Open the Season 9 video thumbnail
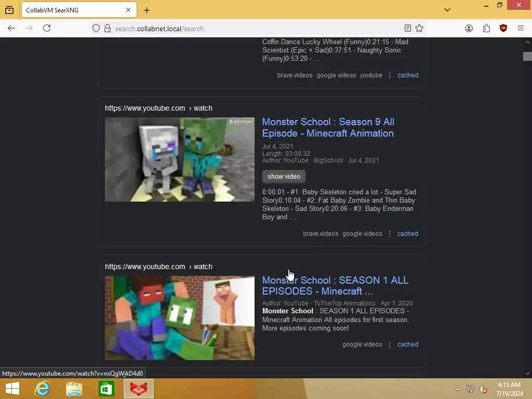 pos(179,159)
